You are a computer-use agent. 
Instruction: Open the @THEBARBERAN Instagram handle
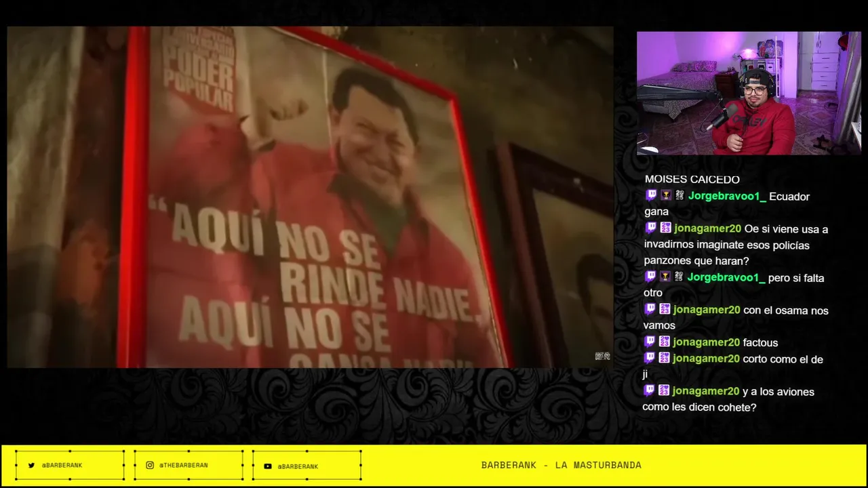183,466
